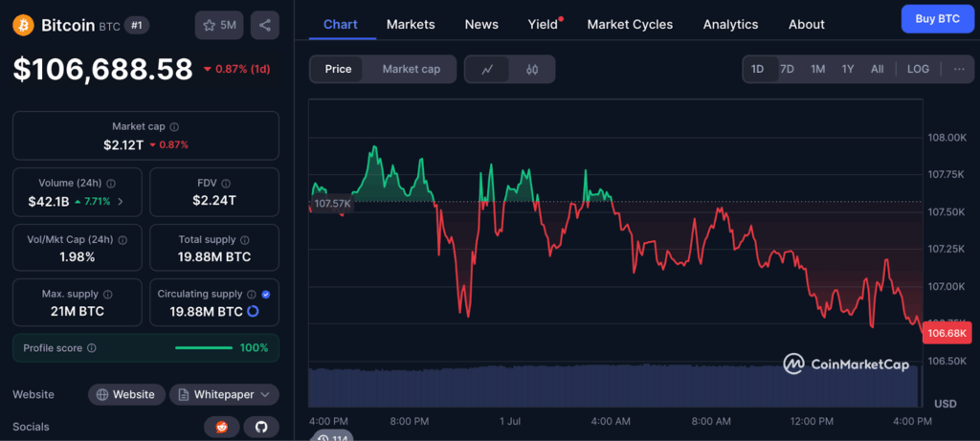Expand Volume (24h) details arrow
980x441 pixels.
tap(121, 202)
